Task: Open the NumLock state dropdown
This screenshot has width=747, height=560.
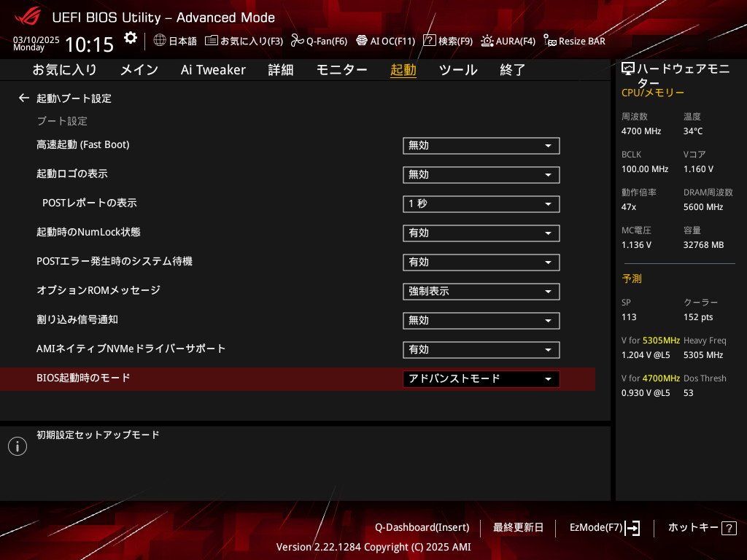Action: (x=481, y=233)
